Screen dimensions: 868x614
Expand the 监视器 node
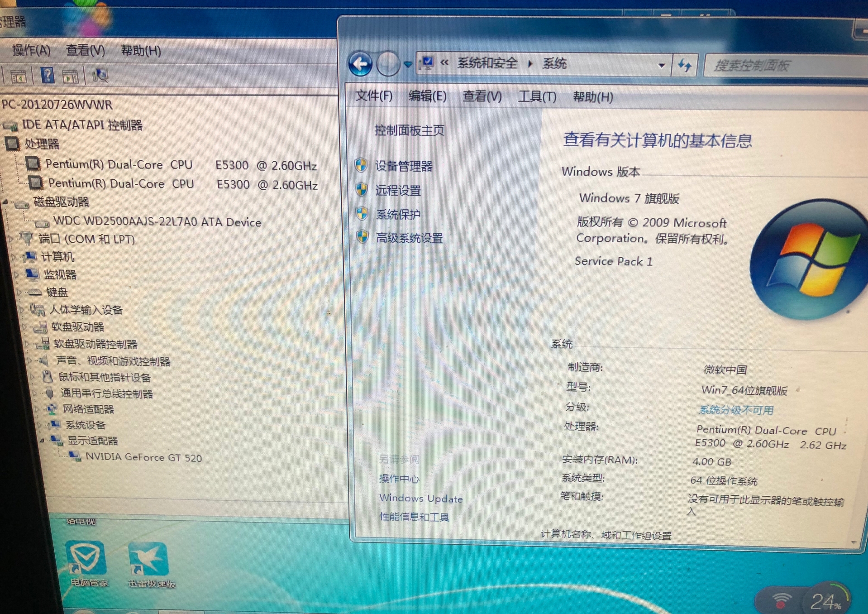click(x=16, y=274)
